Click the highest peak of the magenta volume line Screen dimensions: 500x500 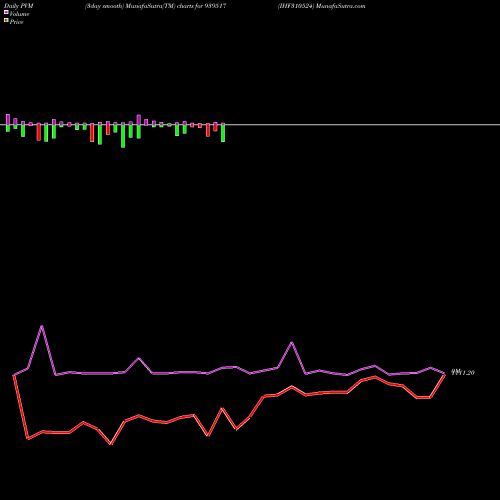[42, 326]
